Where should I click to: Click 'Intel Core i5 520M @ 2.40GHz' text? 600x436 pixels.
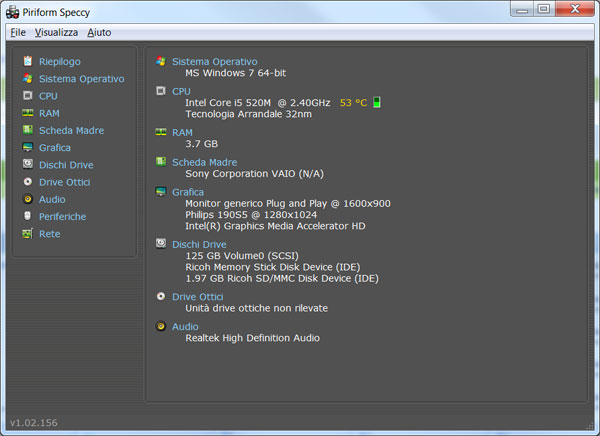click(258, 103)
